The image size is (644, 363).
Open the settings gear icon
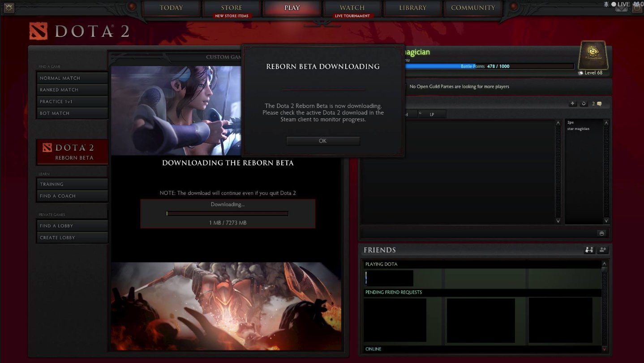[x=9, y=8]
